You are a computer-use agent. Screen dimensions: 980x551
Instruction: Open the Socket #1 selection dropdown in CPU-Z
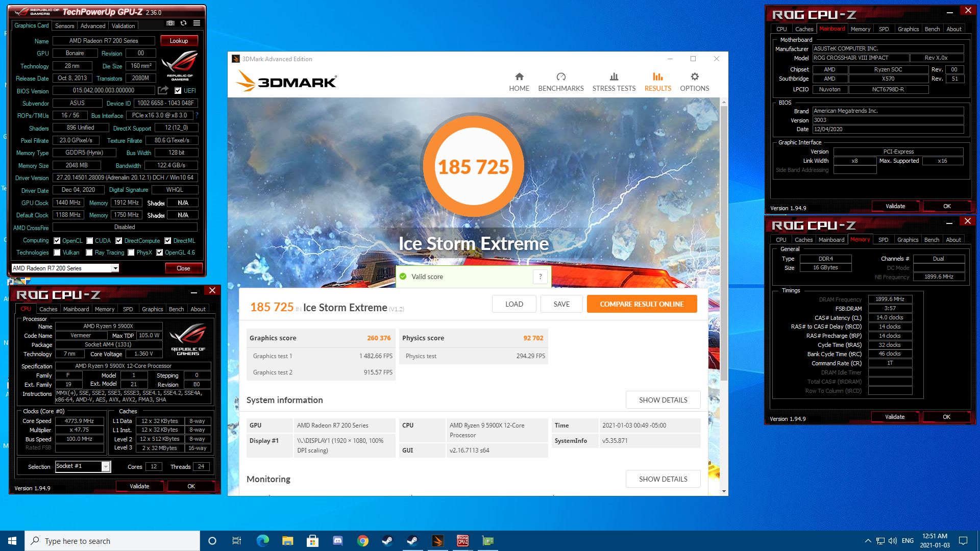point(83,466)
